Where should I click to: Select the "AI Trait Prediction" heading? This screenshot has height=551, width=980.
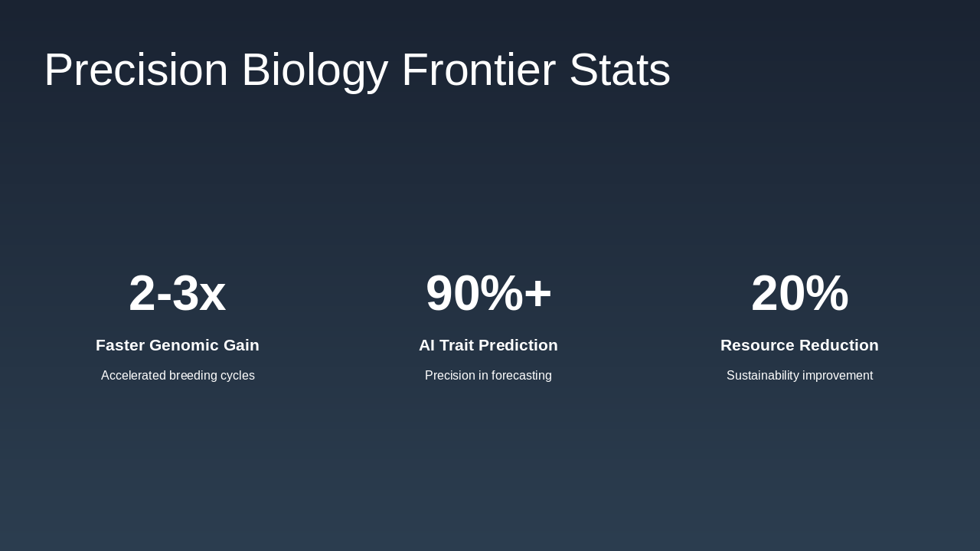tap(488, 345)
